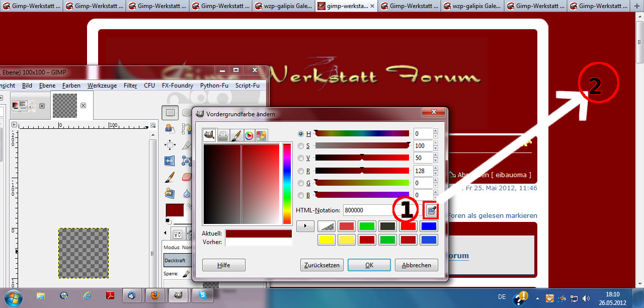The width and height of the screenshot is (644, 308).
Task: Select the Paintbrush tool in toolbox
Action: point(171,177)
